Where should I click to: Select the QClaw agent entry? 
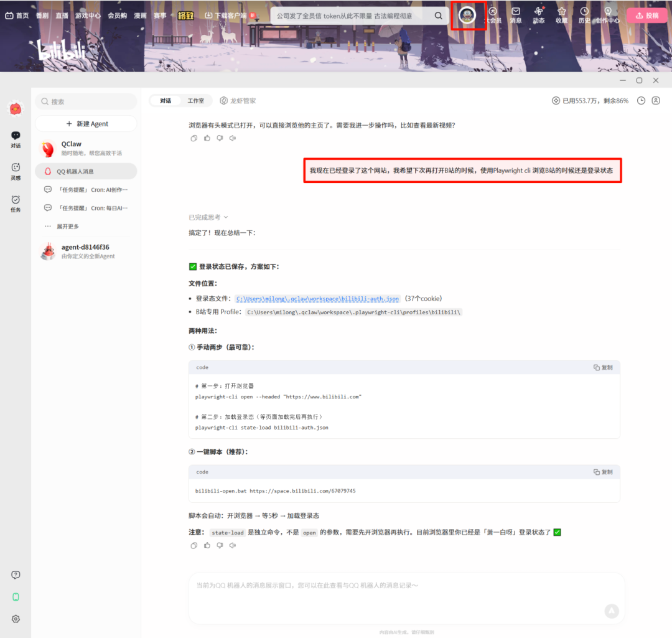coord(86,148)
